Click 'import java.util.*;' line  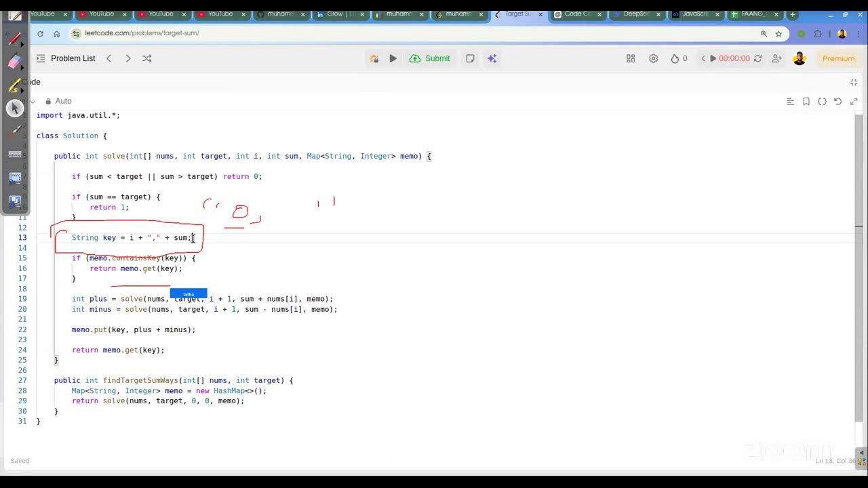click(x=78, y=115)
